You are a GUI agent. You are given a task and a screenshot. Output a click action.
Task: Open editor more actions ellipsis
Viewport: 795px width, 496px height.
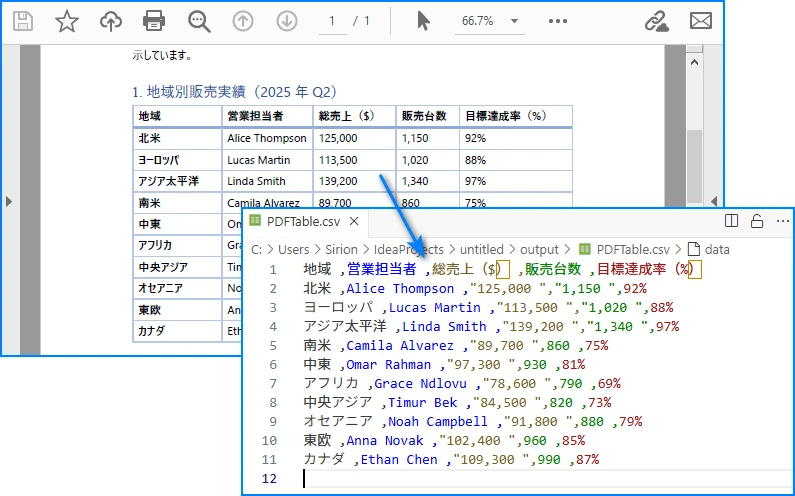[x=782, y=221]
